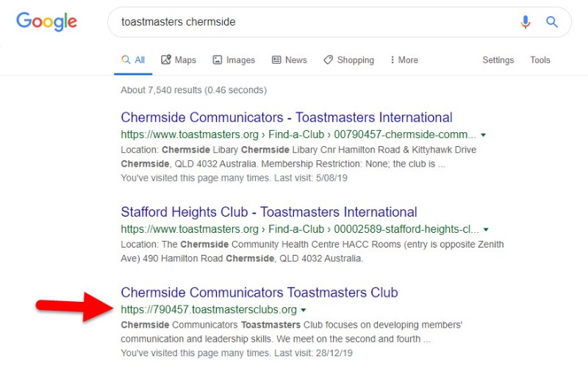The width and height of the screenshot is (588, 368).
Task: Expand dropdown arrow beside stafford-heights URL
Action: point(486,229)
